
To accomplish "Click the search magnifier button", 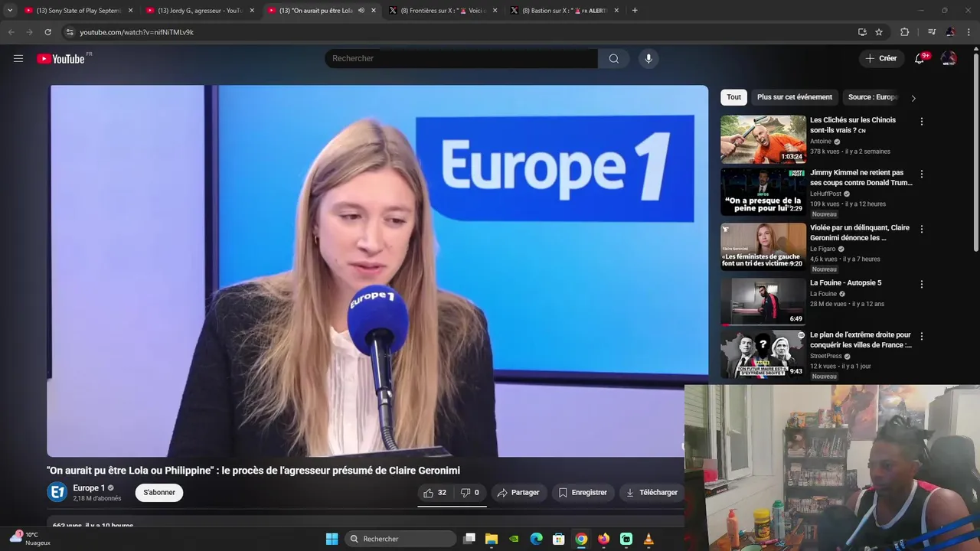I will click(613, 58).
